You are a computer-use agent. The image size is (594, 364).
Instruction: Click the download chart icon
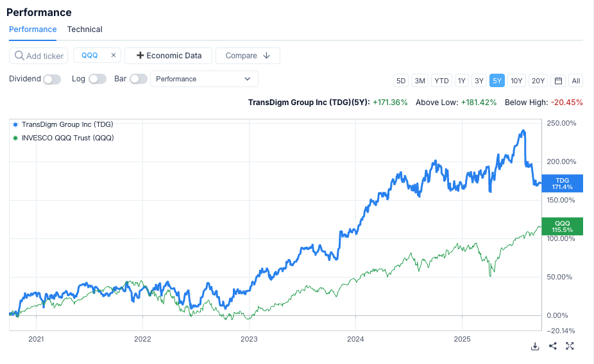535,346
